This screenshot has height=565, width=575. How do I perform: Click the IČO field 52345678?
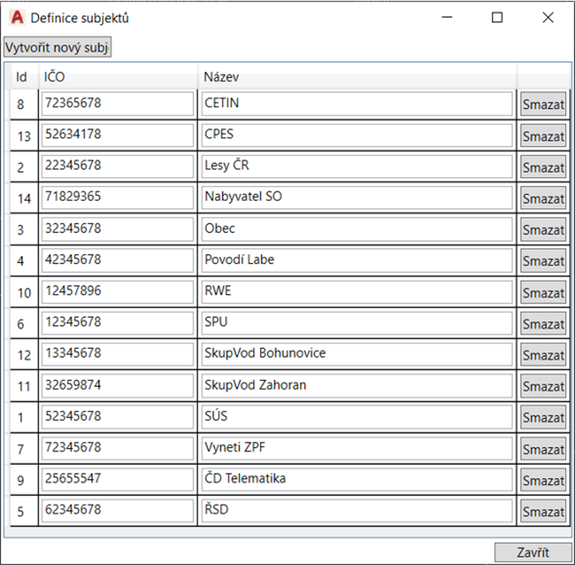117,417
